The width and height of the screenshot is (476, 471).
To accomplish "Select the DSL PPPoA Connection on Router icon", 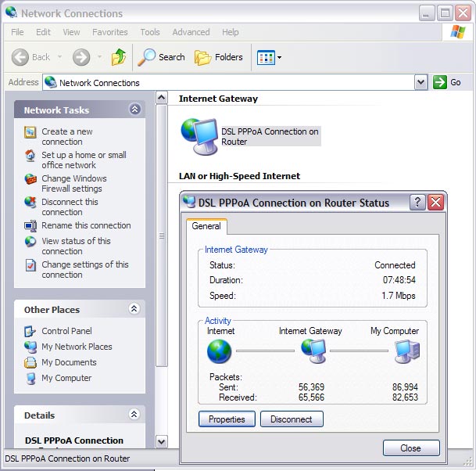I will tap(200, 137).
